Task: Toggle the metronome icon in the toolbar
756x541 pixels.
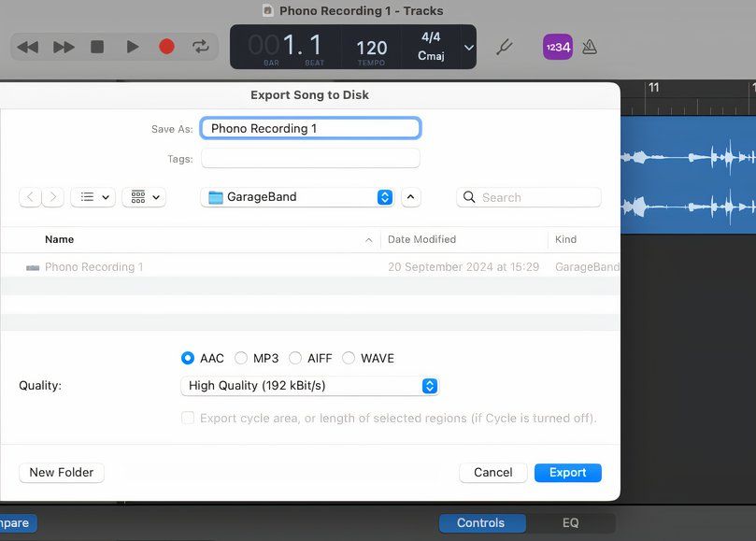Action: point(591,45)
